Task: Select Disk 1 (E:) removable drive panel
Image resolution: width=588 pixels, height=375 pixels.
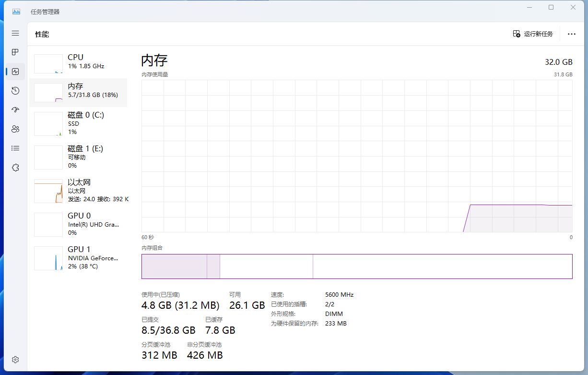Action: pyautogui.click(x=79, y=157)
